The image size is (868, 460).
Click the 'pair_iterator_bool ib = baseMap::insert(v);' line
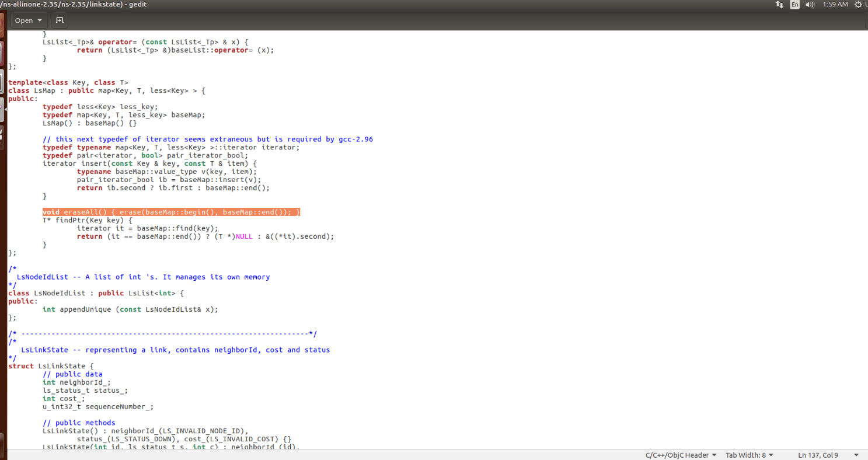pos(169,180)
